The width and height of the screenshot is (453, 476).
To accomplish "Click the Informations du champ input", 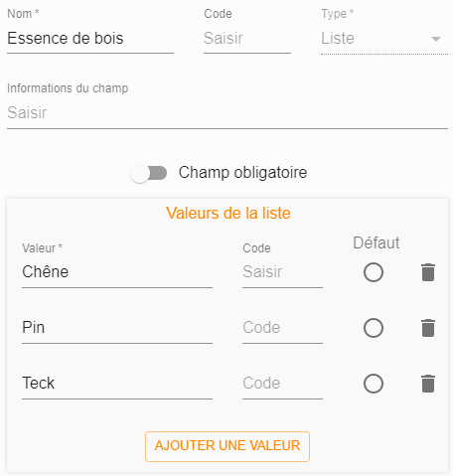I will click(x=227, y=113).
